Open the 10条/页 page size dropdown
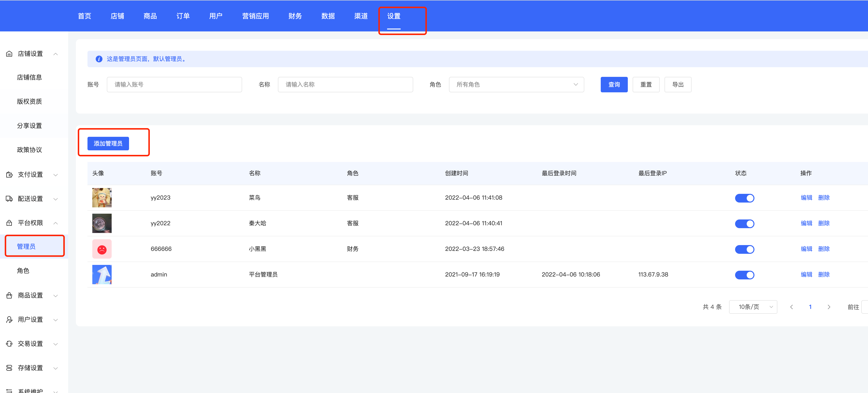Screen dimensions: 868x393 coord(753,307)
